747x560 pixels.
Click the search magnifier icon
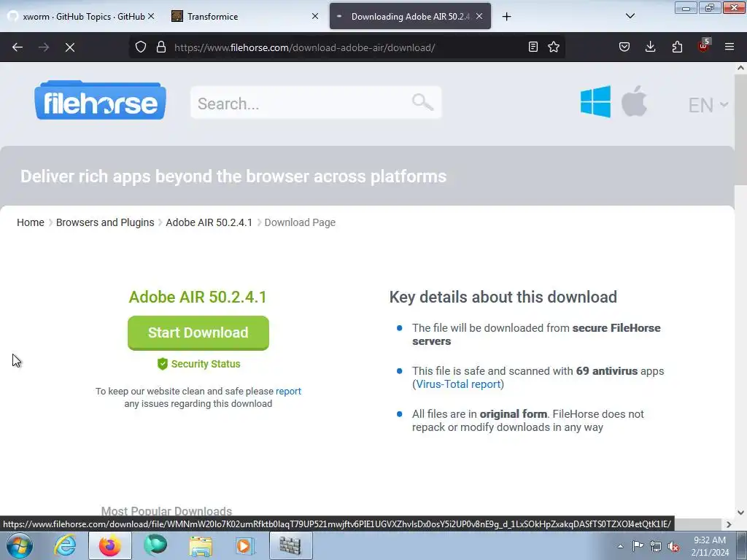click(422, 102)
